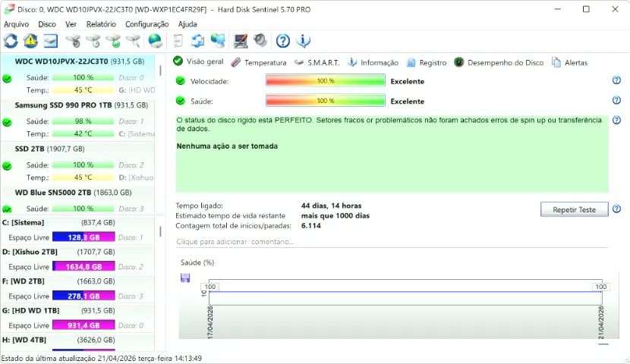This screenshot has width=630, height=364.
Task: Click green status icon of Samsung SSD 990 PRO
Action: pos(8,122)
